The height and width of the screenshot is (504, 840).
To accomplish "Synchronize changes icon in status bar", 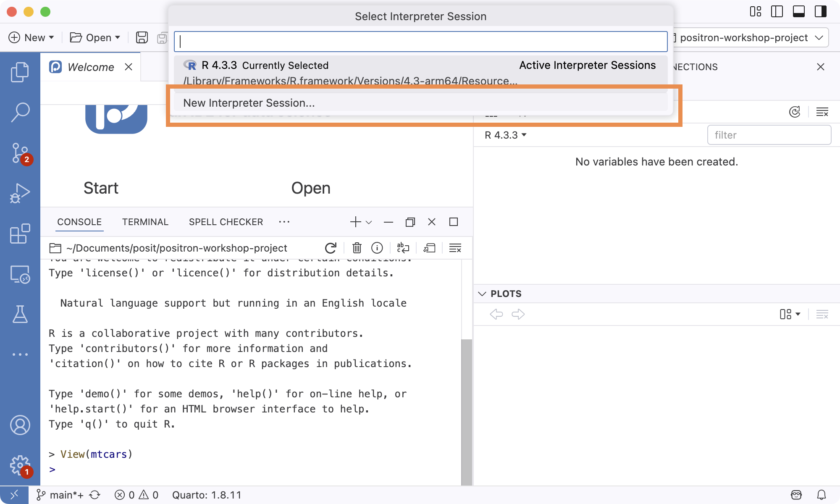I will (95, 495).
